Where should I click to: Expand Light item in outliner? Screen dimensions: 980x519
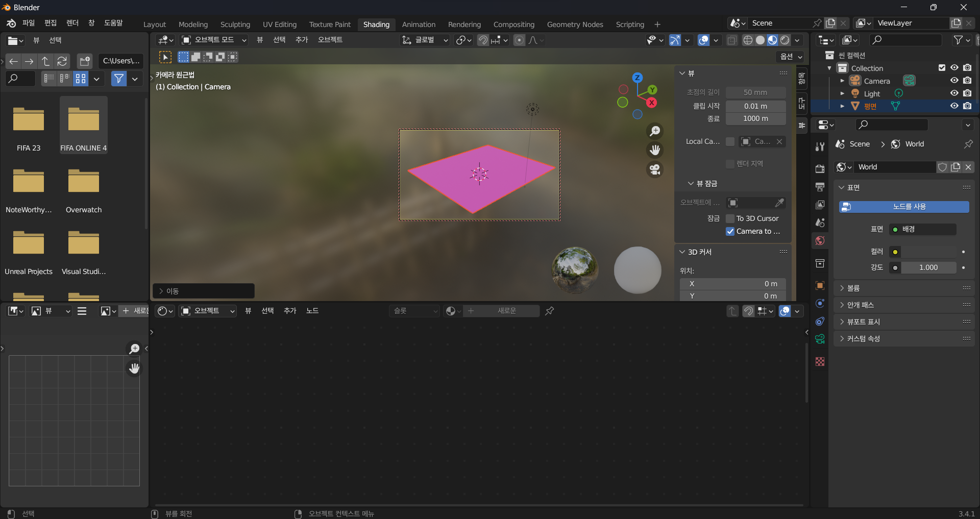click(842, 93)
